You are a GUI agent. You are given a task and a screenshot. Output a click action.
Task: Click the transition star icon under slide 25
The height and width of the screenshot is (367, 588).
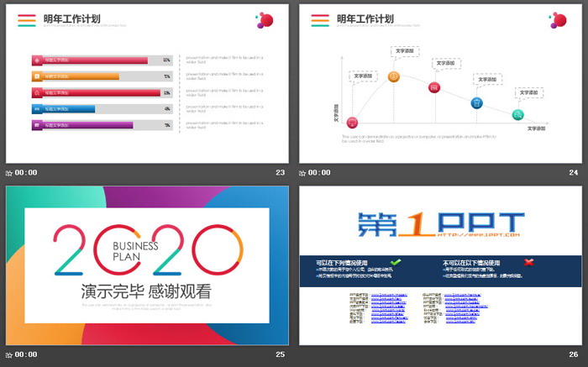tap(9, 354)
